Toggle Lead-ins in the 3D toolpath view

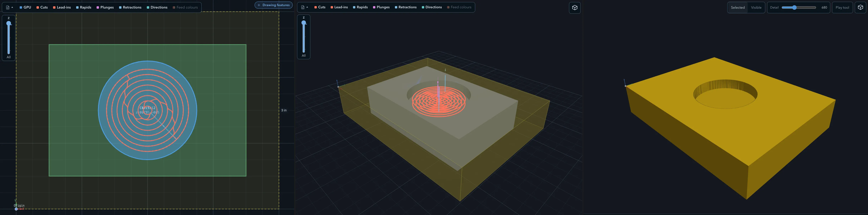[339, 7]
